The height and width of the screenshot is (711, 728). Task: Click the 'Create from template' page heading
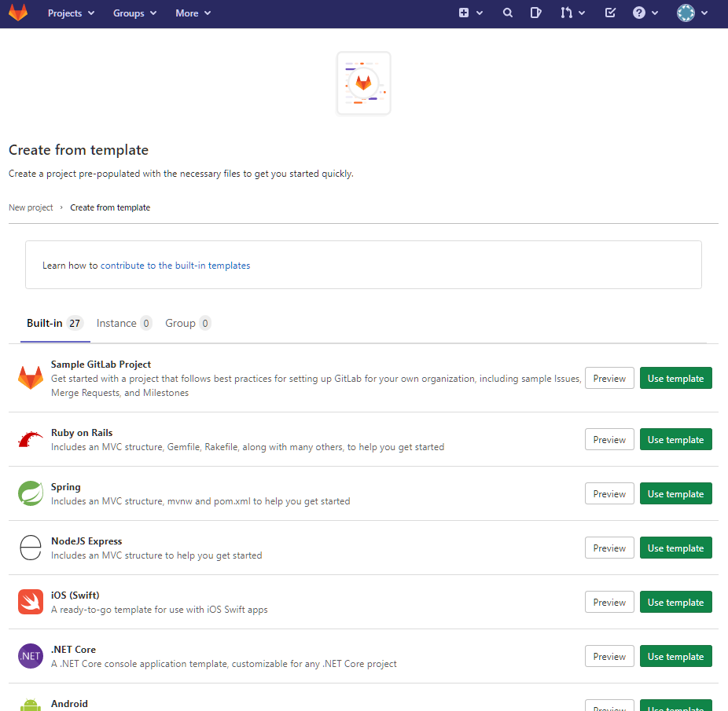coord(79,150)
